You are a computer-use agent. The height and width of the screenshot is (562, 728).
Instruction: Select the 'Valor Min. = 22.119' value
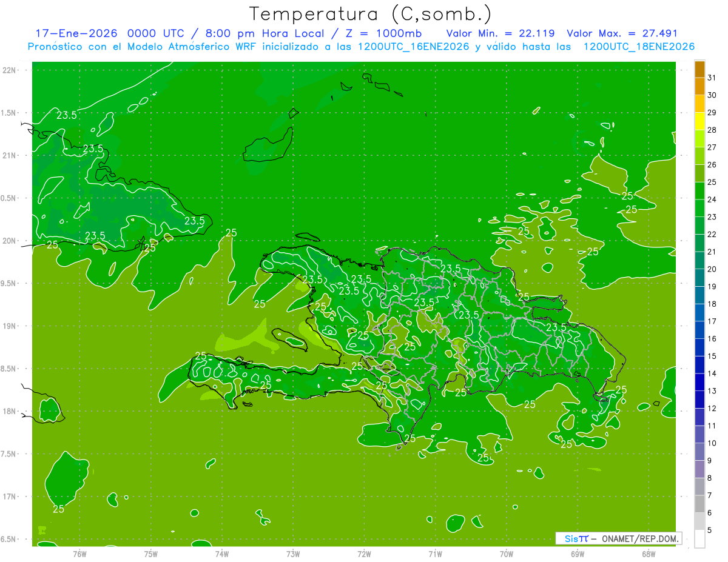500,33
